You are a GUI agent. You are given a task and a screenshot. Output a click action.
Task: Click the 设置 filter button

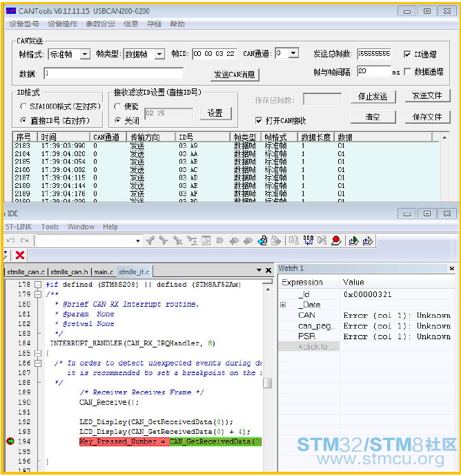pyautogui.click(x=215, y=113)
